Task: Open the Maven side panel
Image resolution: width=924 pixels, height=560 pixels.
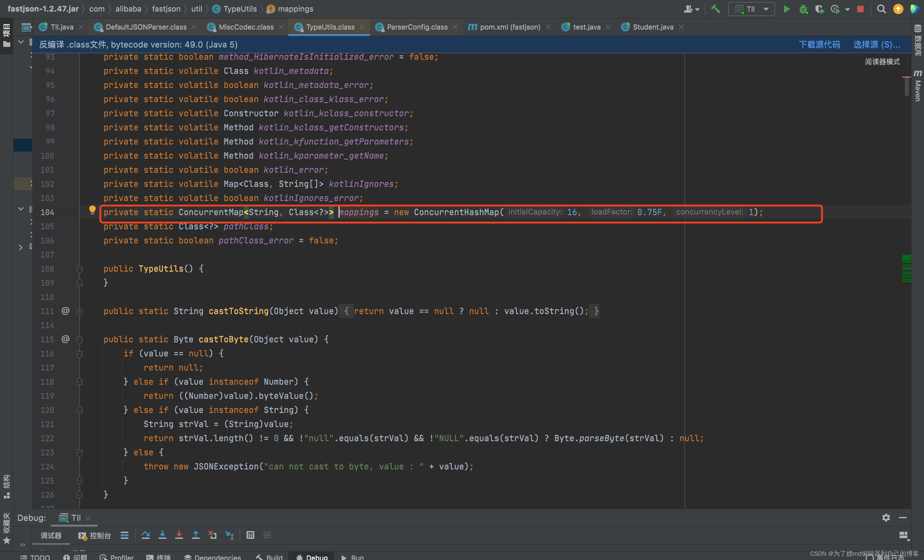Action: point(918,85)
